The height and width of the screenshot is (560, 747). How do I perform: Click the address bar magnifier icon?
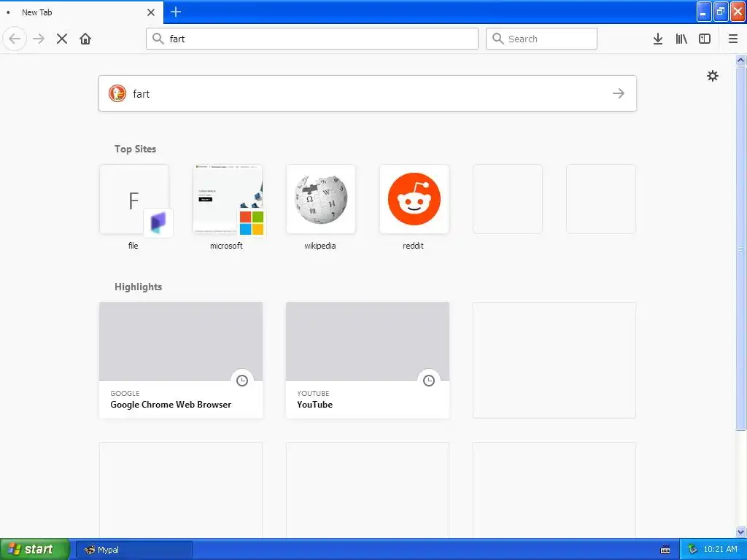(x=158, y=39)
